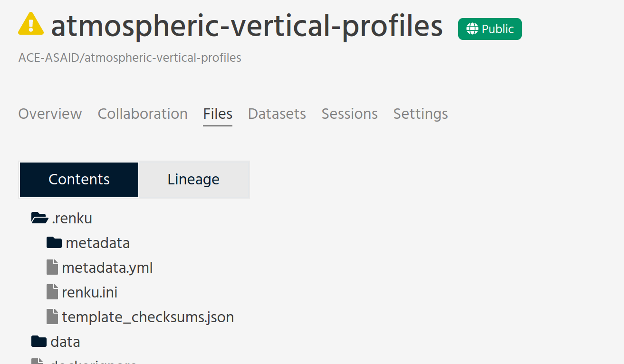624x364 pixels.
Task: Click the folder icon next to .renku
Action: (x=39, y=217)
